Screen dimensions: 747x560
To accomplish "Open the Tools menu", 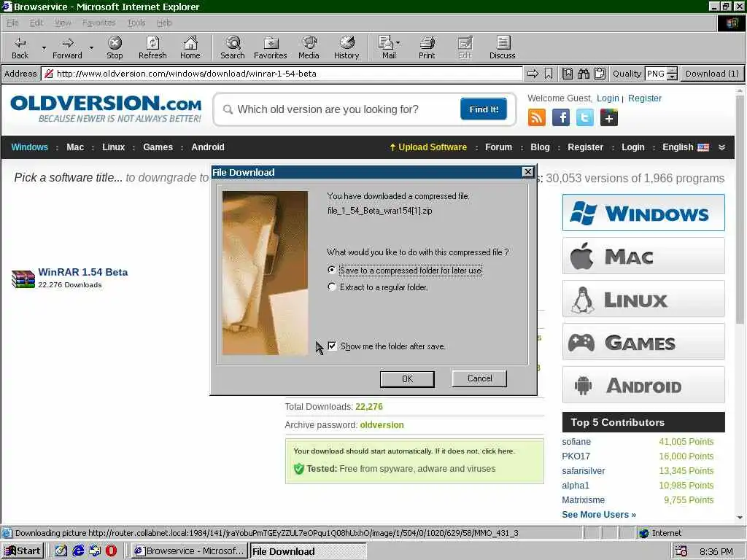I will click(x=136, y=23).
